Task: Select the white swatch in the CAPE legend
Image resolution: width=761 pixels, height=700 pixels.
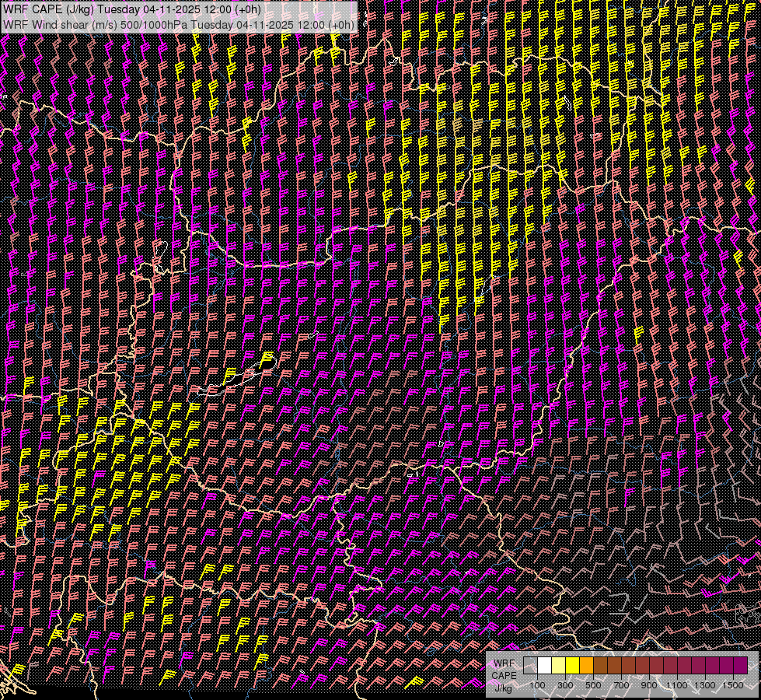Action: [x=545, y=665]
